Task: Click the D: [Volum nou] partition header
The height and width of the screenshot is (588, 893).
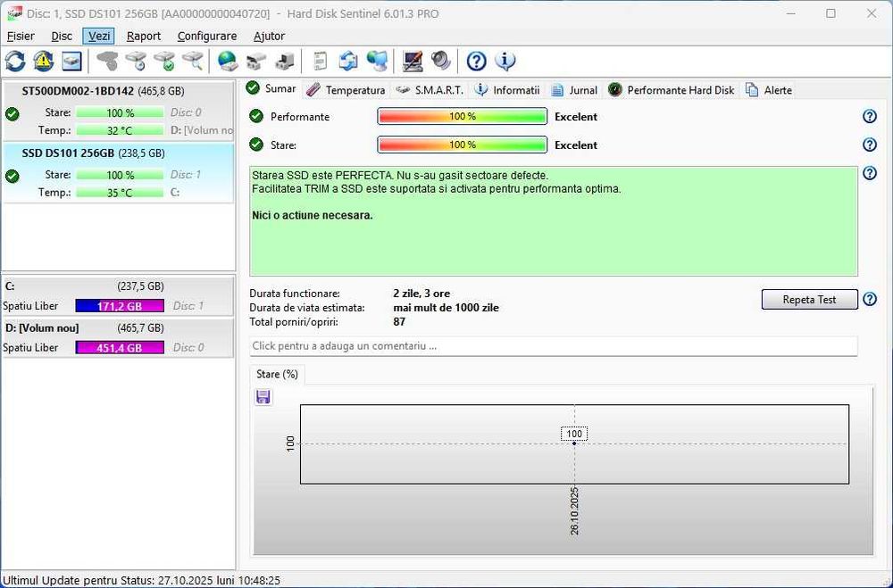Action: tap(118, 328)
